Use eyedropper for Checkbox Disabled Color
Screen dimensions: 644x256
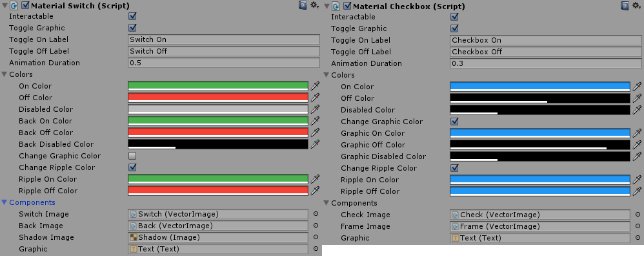[637, 110]
